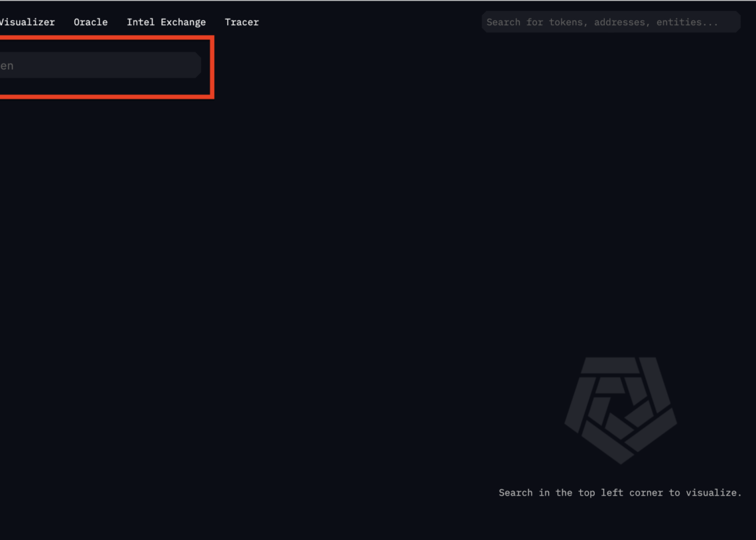Screen dimensions: 756x540
Task: Go to Intel Exchange
Action: click(166, 22)
